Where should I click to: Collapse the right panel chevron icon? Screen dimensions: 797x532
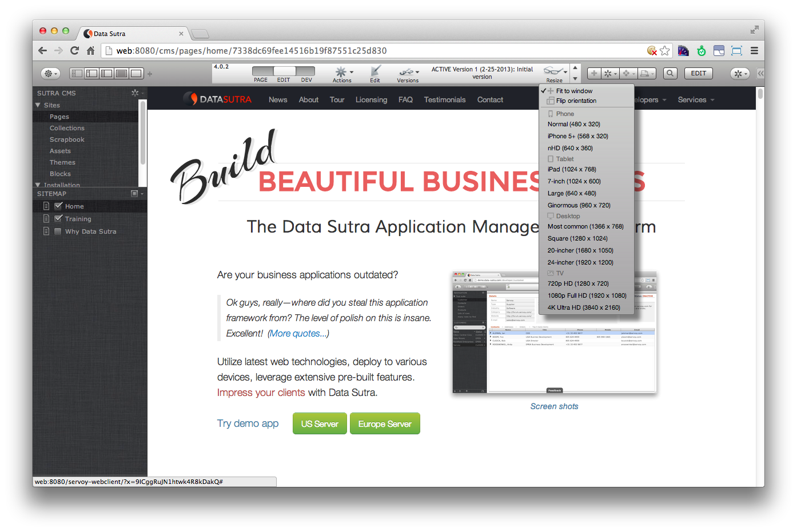click(760, 73)
